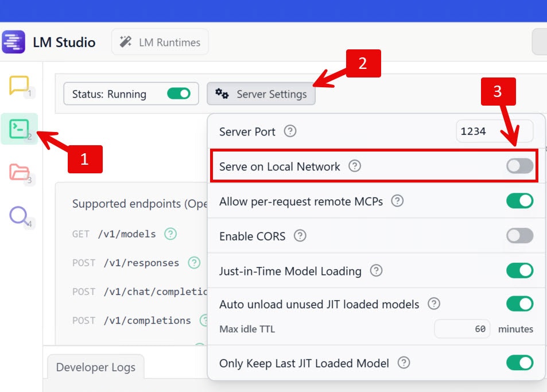Open the Discover magnifier sidebar icon
This screenshot has width=547, height=392.
[18, 215]
